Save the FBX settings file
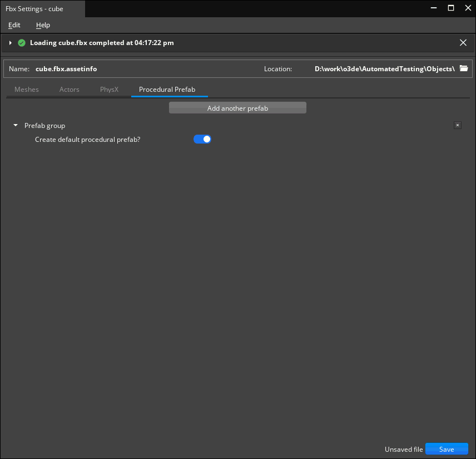The image size is (476, 459). tap(447, 449)
